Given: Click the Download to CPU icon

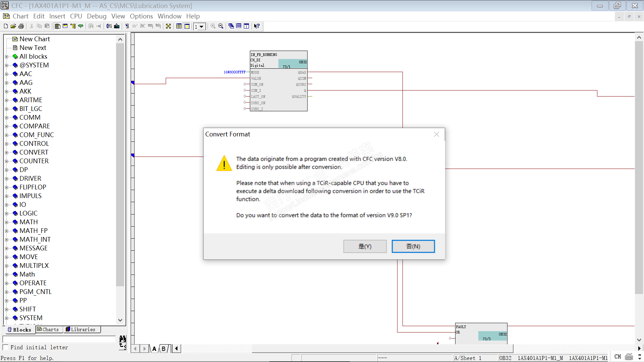Looking at the screenshot, I should pos(117,26).
